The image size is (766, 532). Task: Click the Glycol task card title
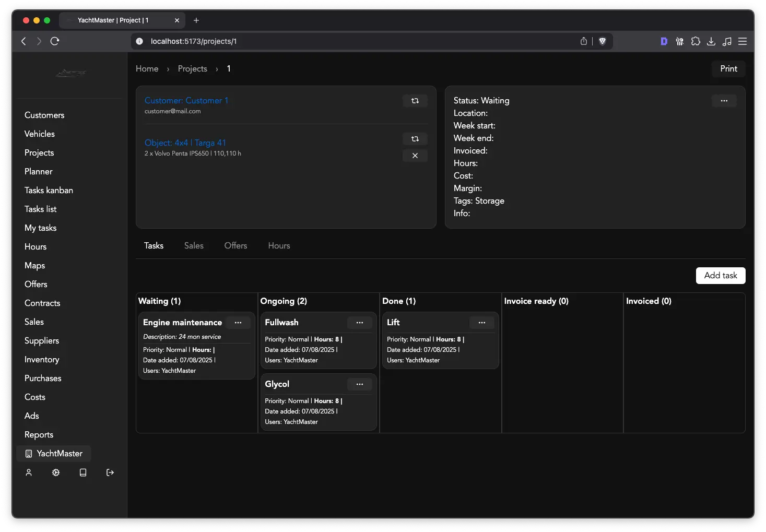[x=277, y=384]
